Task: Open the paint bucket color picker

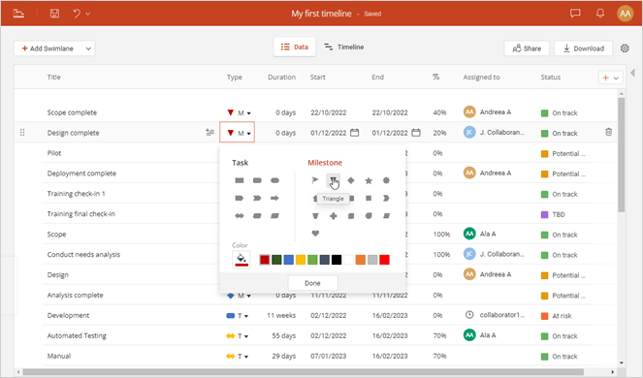Action: click(x=241, y=259)
